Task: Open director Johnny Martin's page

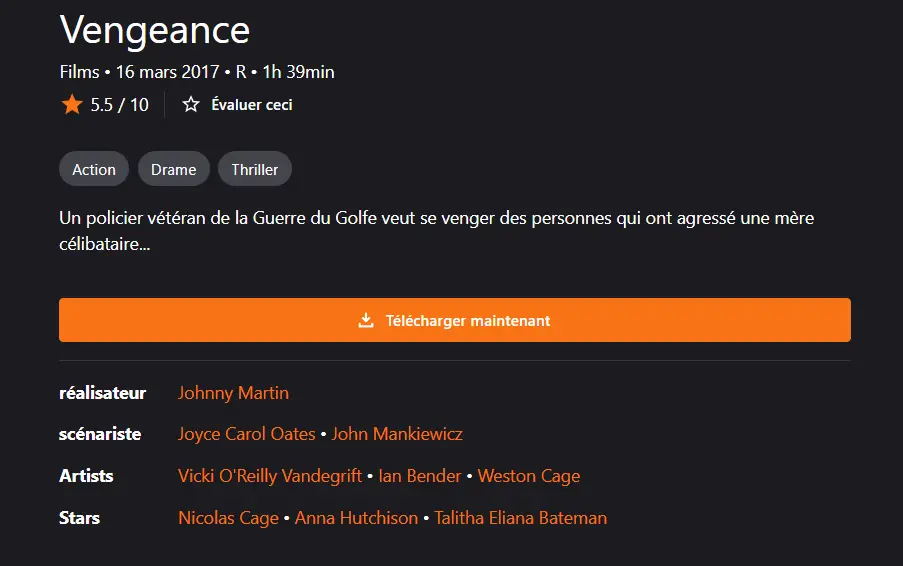Action: pyautogui.click(x=233, y=393)
